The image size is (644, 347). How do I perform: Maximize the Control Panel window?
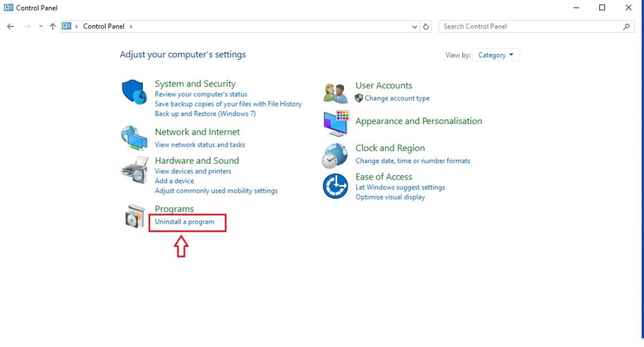coord(602,8)
